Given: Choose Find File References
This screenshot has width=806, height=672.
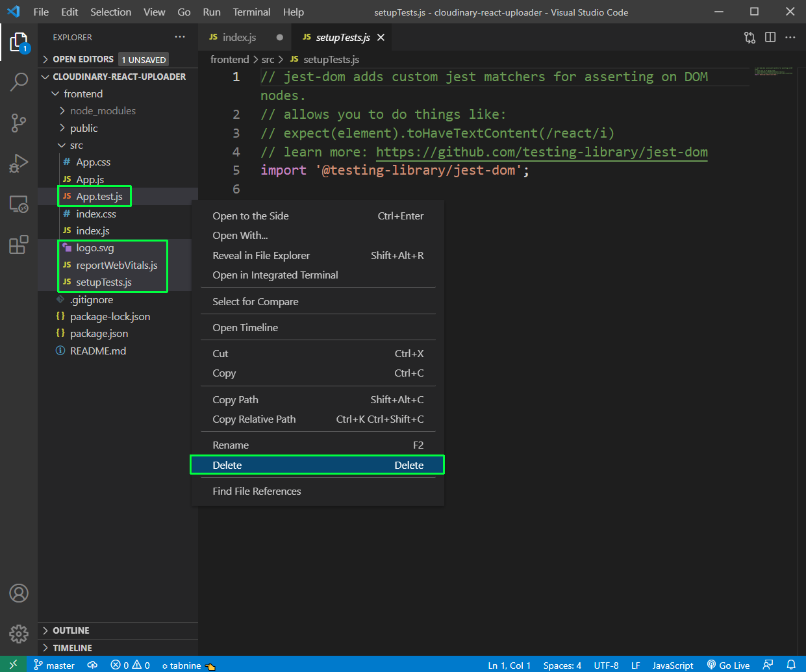Looking at the screenshot, I should click(318, 492).
